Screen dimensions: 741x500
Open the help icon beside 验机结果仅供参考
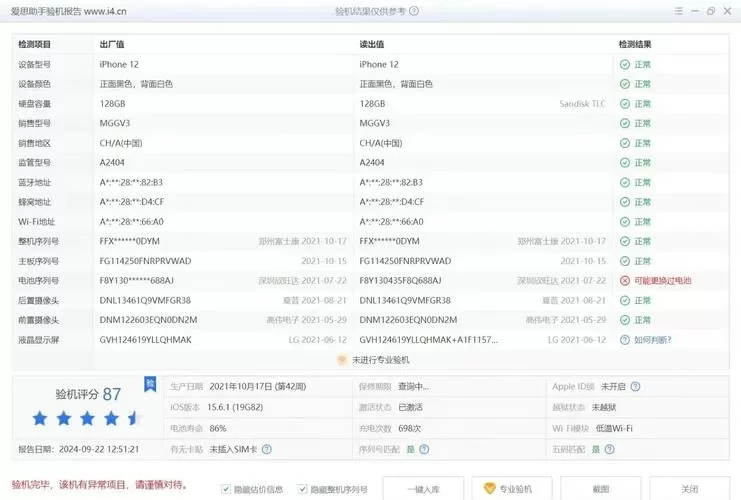(414, 11)
